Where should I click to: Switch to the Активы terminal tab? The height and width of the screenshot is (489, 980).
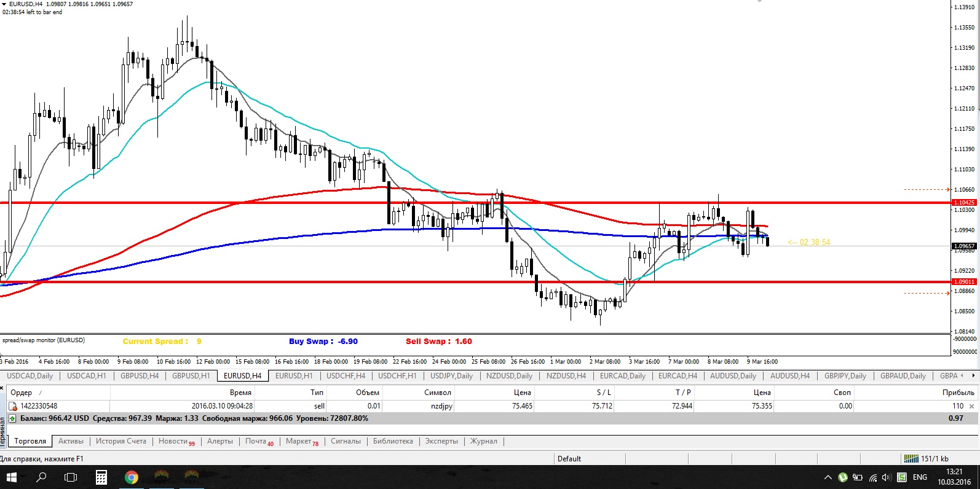tap(71, 441)
